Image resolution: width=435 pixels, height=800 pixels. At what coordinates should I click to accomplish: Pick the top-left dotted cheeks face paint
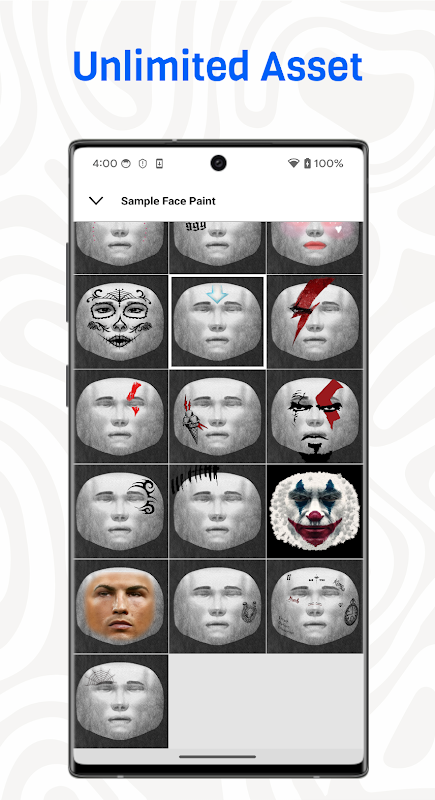click(x=121, y=247)
